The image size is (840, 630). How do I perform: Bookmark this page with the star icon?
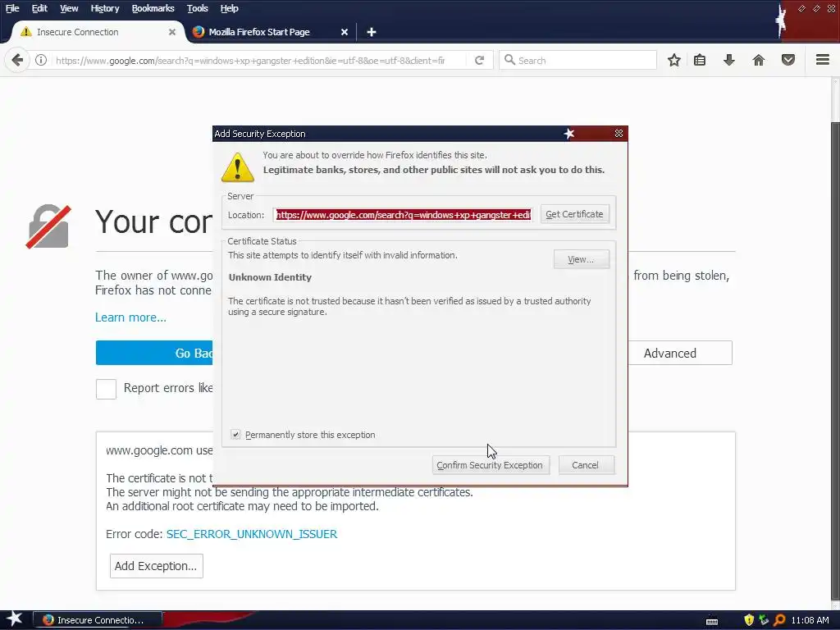click(674, 60)
